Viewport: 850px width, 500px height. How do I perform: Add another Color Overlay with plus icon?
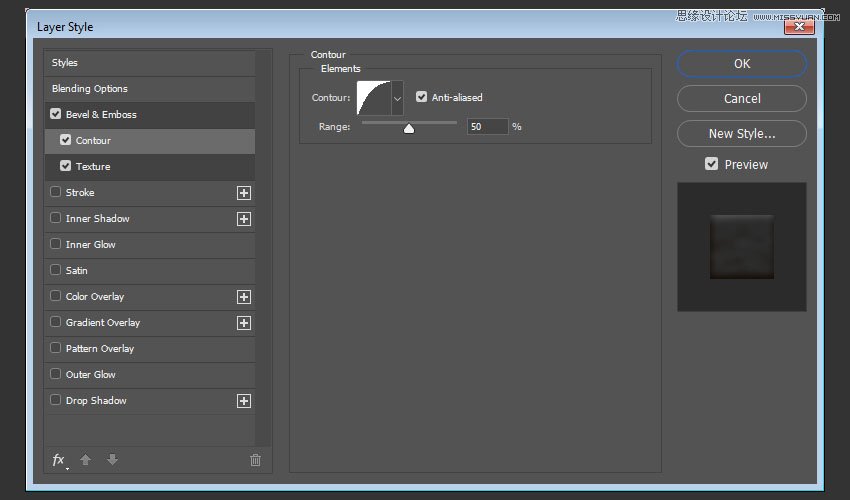[x=243, y=297]
